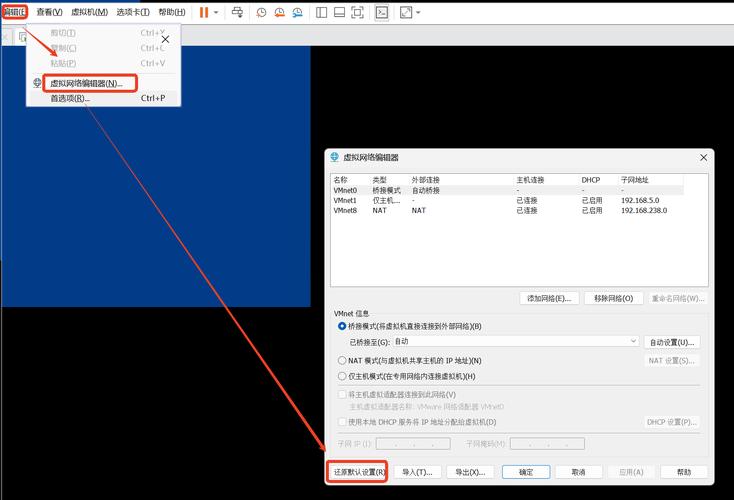Click the 自动设置(U) button
This screenshot has height=500, width=734.
[671, 342]
